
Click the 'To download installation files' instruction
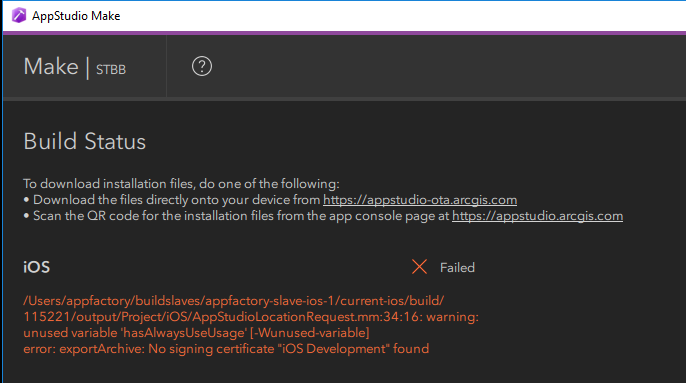pos(182,184)
